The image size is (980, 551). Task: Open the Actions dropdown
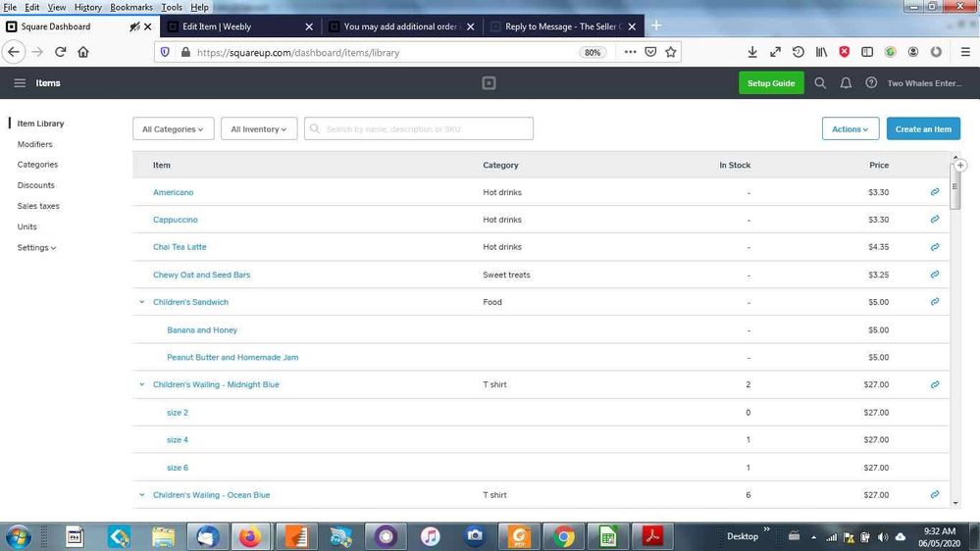(x=850, y=128)
